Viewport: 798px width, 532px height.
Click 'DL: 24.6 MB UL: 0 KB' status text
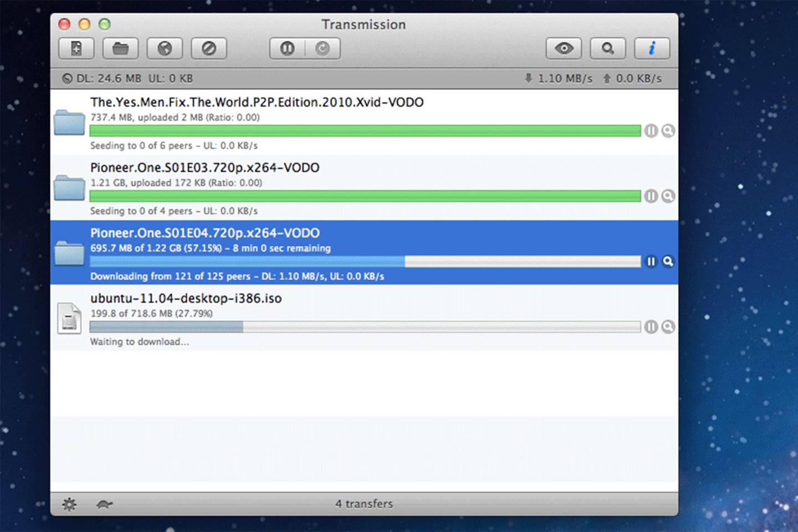[x=135, y=79]
